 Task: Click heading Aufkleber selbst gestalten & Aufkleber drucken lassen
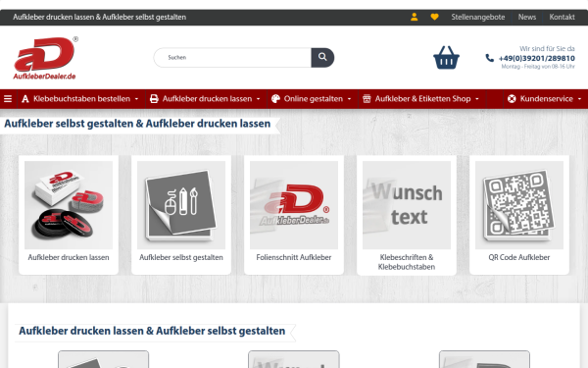coord(137,124)
